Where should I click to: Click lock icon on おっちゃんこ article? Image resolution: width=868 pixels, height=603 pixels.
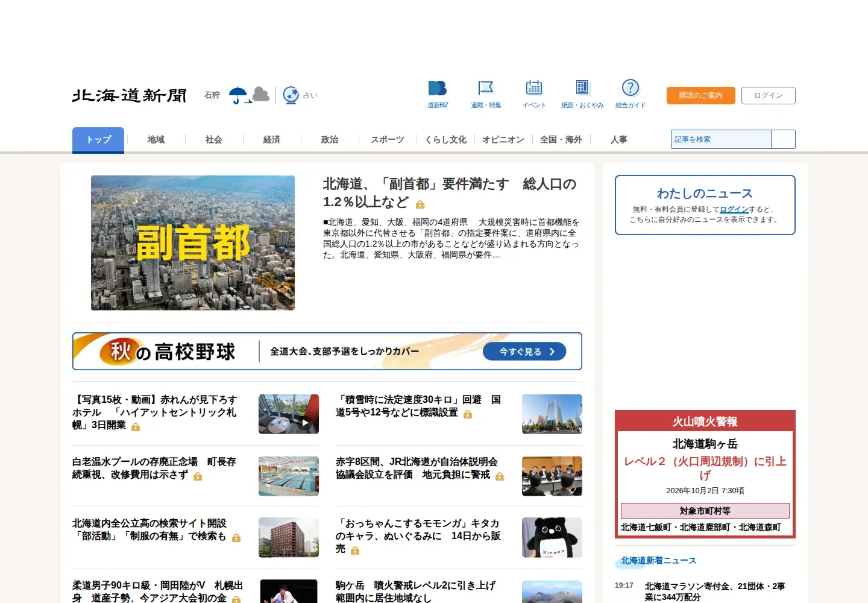pyautogui.click(x=355, y=551)
